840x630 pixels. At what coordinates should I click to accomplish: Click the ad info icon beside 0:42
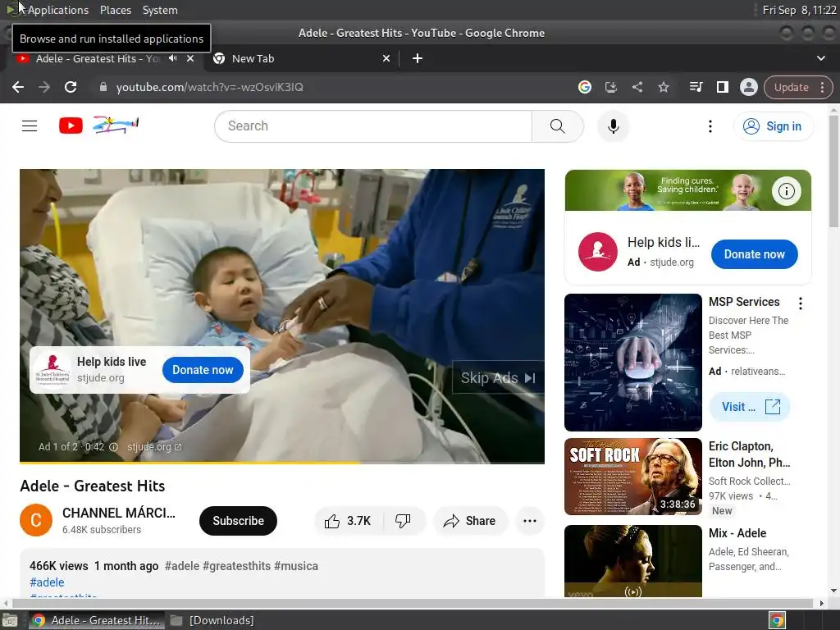tap(113, 447)
